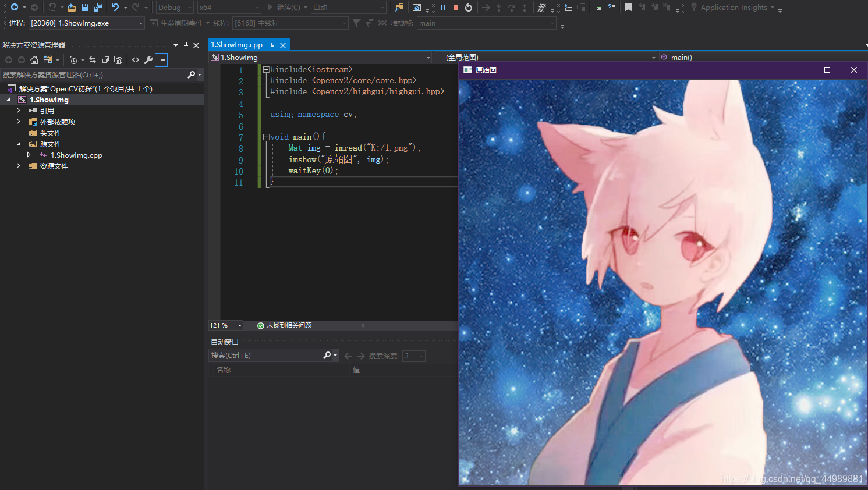Undo the last action
Screen dimensions: 868x490
115,8
